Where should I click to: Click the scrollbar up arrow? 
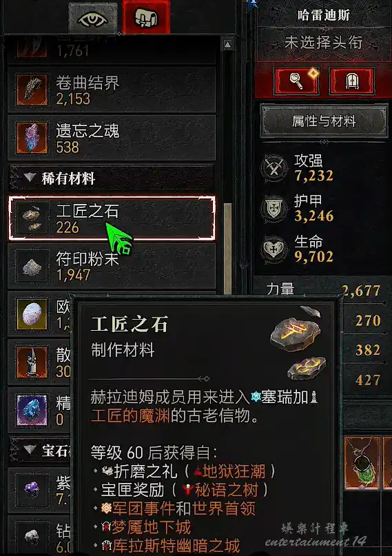pos(227,44)
